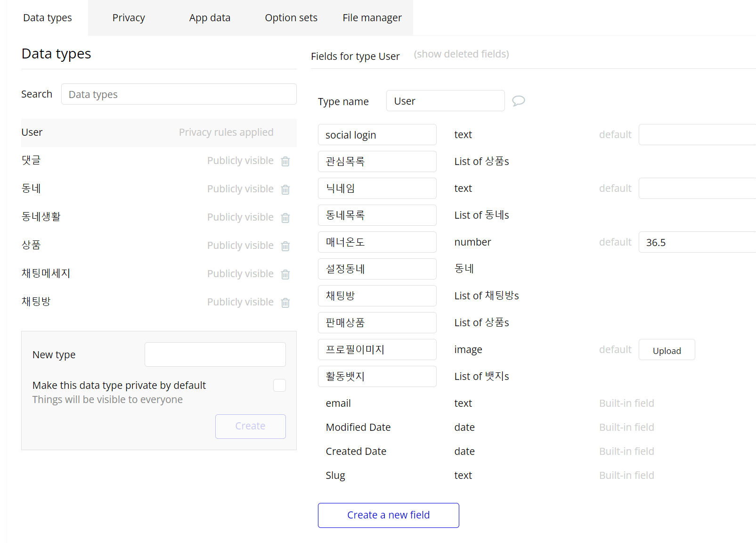
Task: Delete the 댓글 data type with trash icon
Action: tap(285, 161)
